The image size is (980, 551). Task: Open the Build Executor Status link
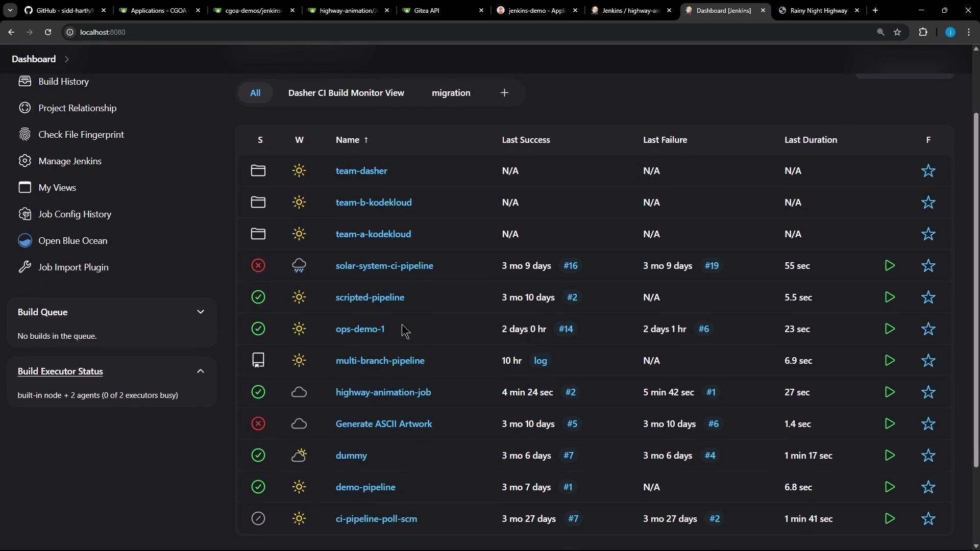60,371
